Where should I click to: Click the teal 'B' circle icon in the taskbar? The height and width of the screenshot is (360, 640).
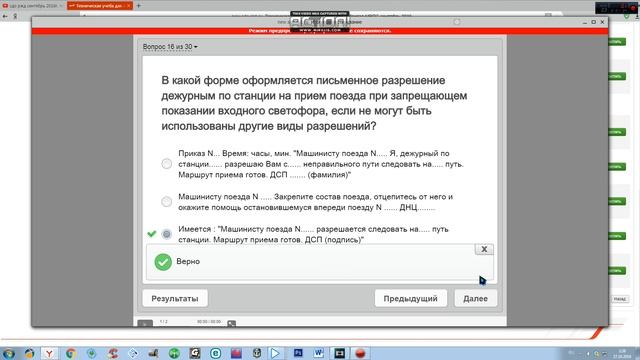pyautogui.click(x=216, y=353)
